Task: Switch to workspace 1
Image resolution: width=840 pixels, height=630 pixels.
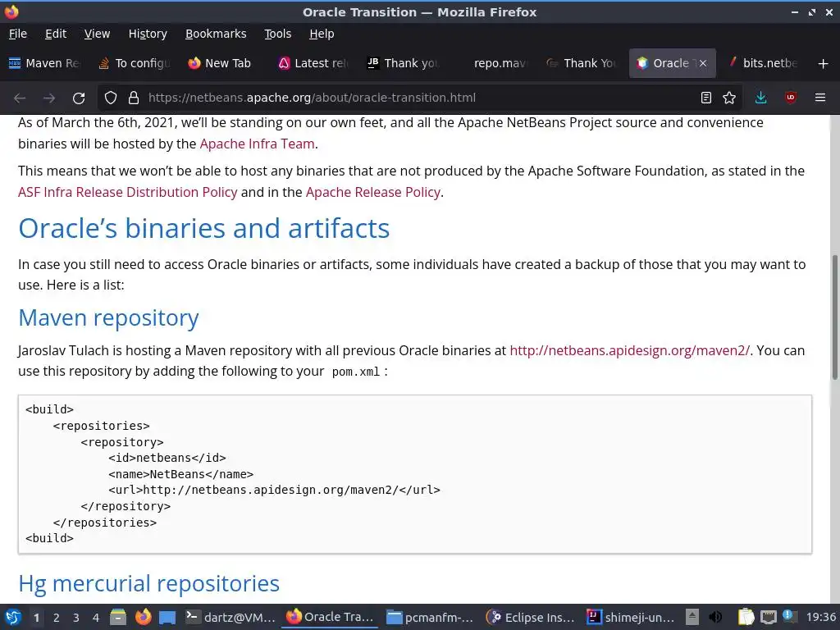Action: tap(36, 618)
